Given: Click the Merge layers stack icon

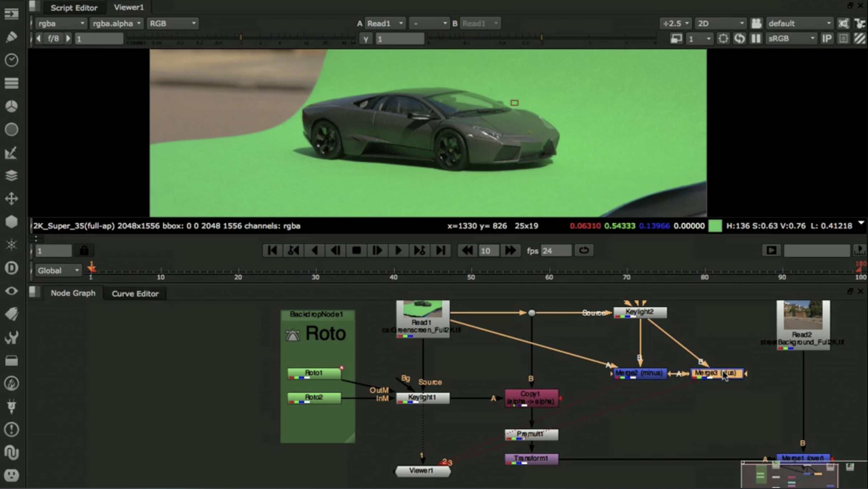Looking at the screenshot, I should pos(11,176).
